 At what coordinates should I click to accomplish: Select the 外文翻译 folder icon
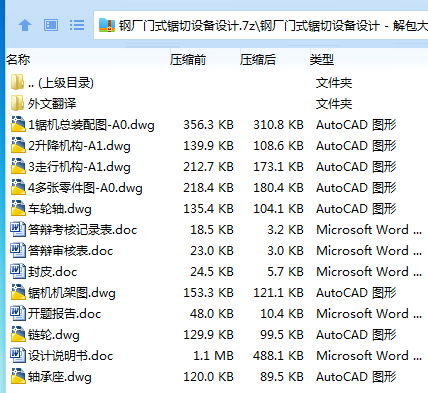tap(17, 103)
